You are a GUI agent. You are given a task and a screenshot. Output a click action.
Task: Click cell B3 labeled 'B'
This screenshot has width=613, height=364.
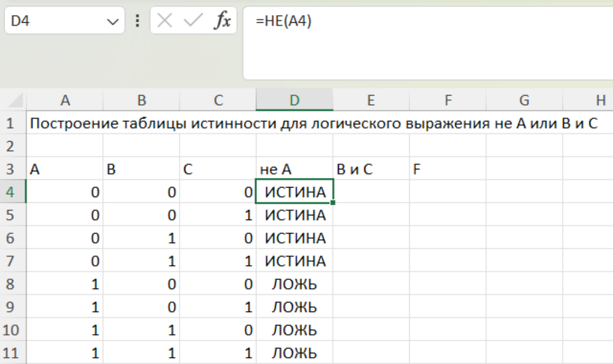click(x=141, y=169)
